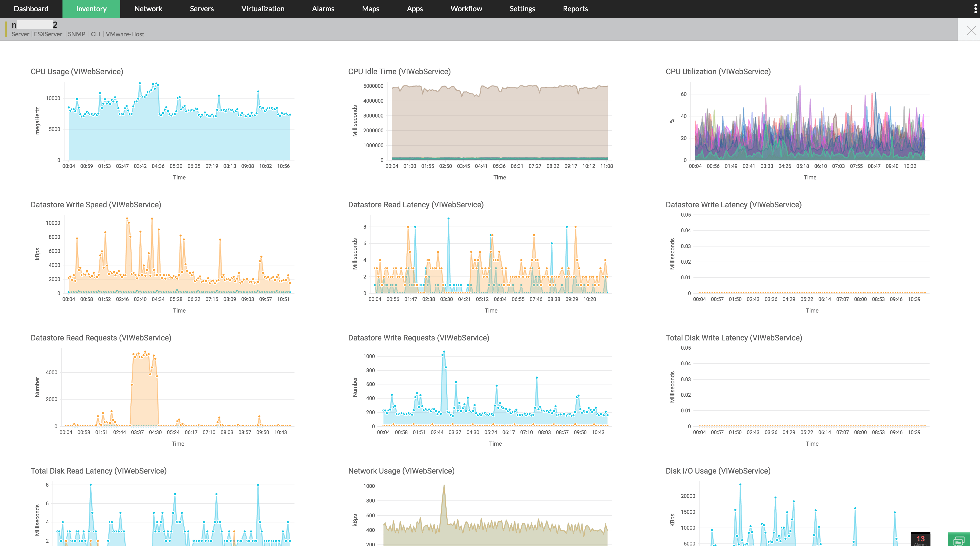The height and width of the screenshot is (546, 980).
Task: Open the Workflow section
Action: click(x=466, y=8)
